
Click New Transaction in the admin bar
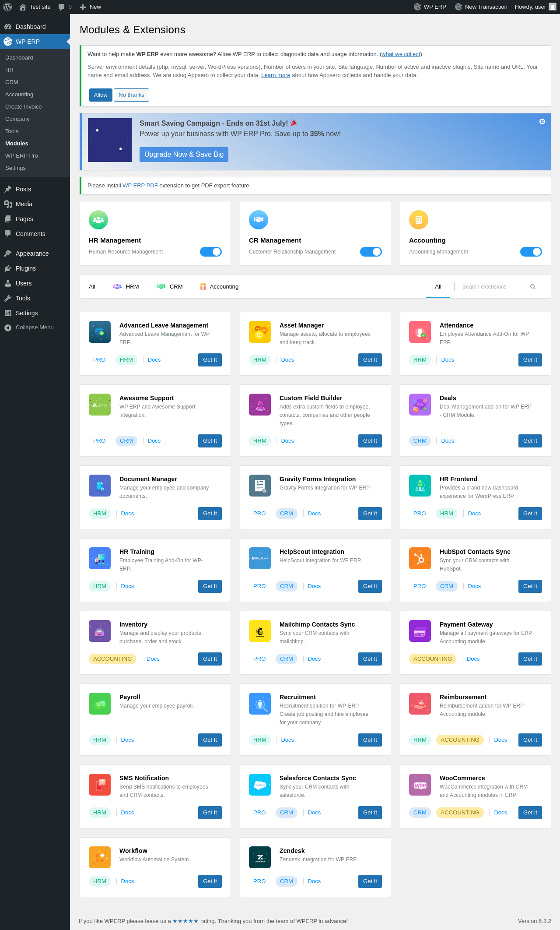click(x=481, y=7)
